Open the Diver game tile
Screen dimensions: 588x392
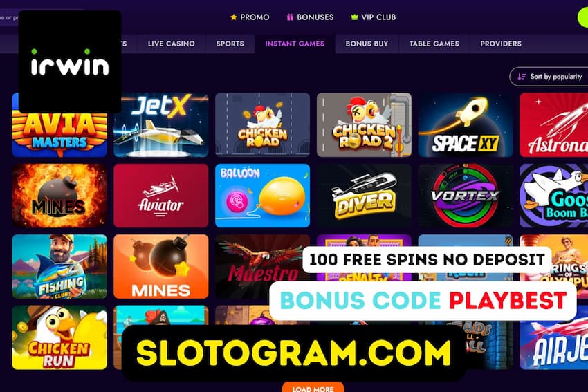pos(364,196)
